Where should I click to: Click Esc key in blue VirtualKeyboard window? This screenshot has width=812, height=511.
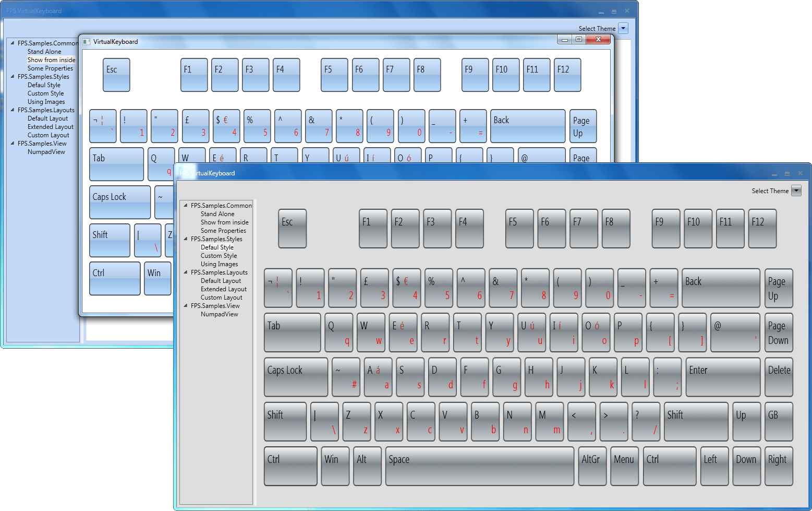116,75
